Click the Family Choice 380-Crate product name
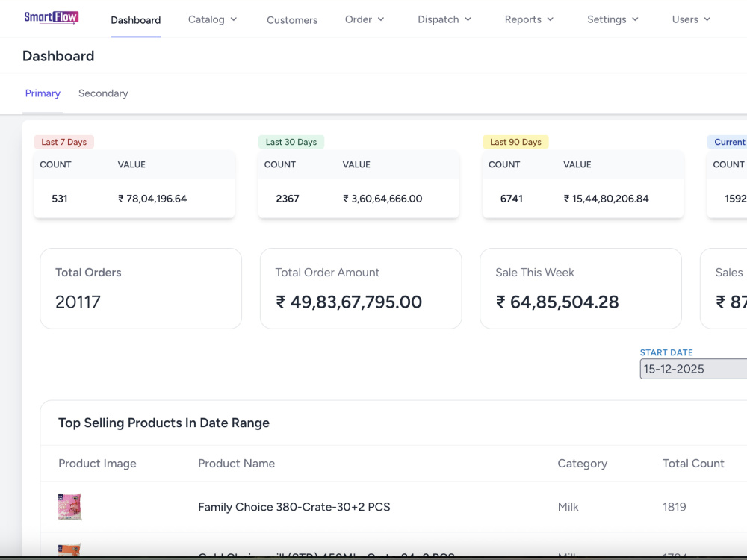The width and height of the screenshot is (747, 560). (294, 507)
